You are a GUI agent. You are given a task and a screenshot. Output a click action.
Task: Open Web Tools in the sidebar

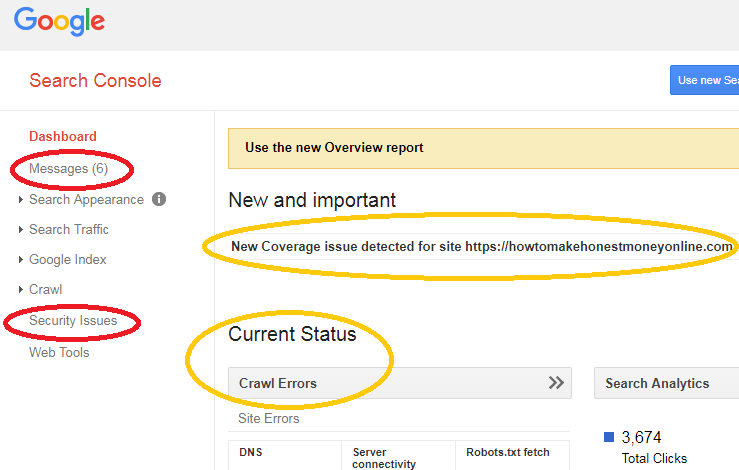click(59, 352)
